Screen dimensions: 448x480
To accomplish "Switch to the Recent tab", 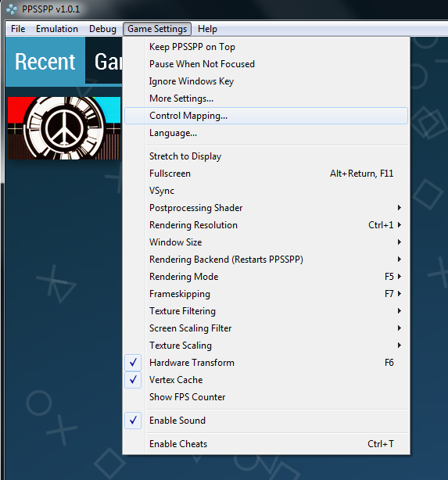I will (45, 62).
